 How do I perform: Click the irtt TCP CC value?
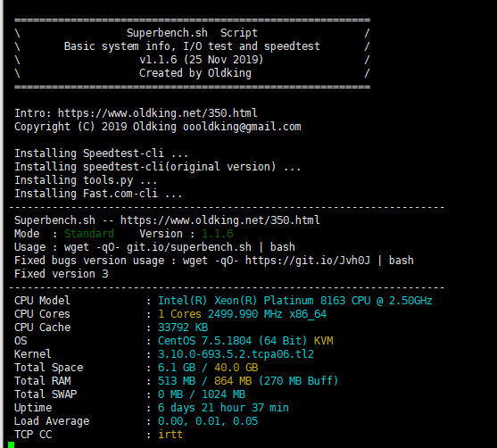pyautogui.click(x=170, y=435)
